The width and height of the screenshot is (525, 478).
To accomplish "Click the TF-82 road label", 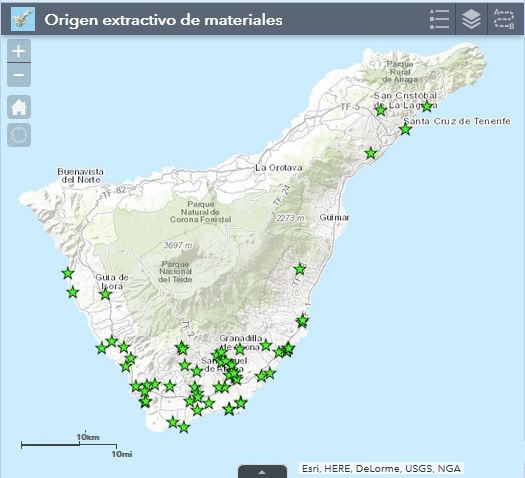I will coord(115,192).
